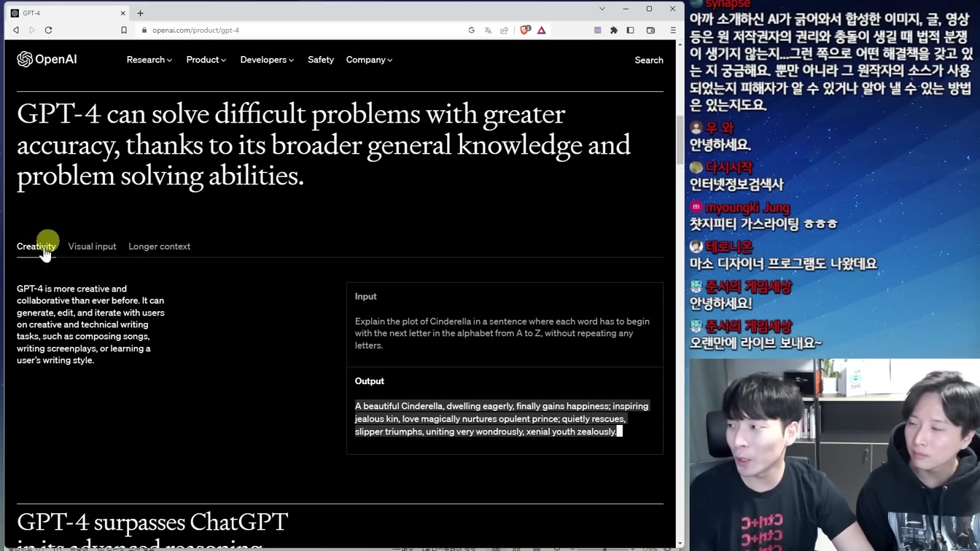Click the webcam video of the streamers
The height and width of the screenshot is (551, 980).
pyautogui.click(x=834, y=455)
